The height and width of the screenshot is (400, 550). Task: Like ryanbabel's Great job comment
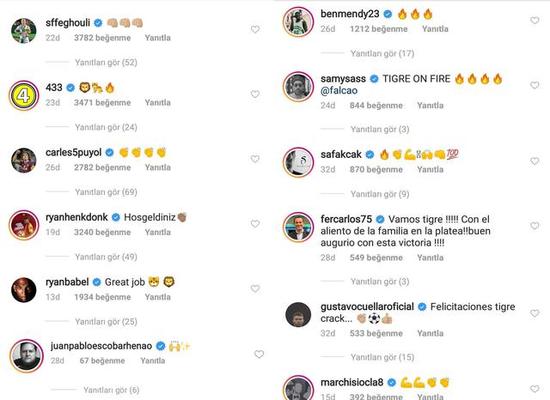coord(255,288)
